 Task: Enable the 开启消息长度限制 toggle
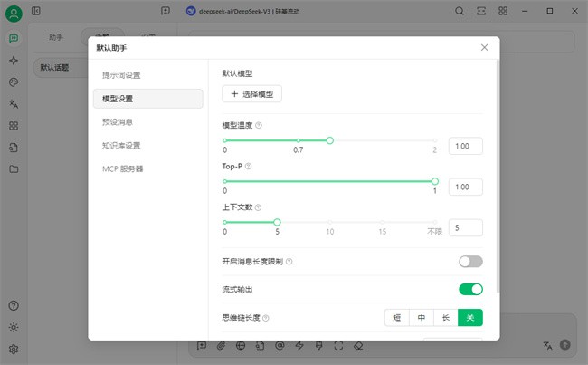click(x=470, y=262)
